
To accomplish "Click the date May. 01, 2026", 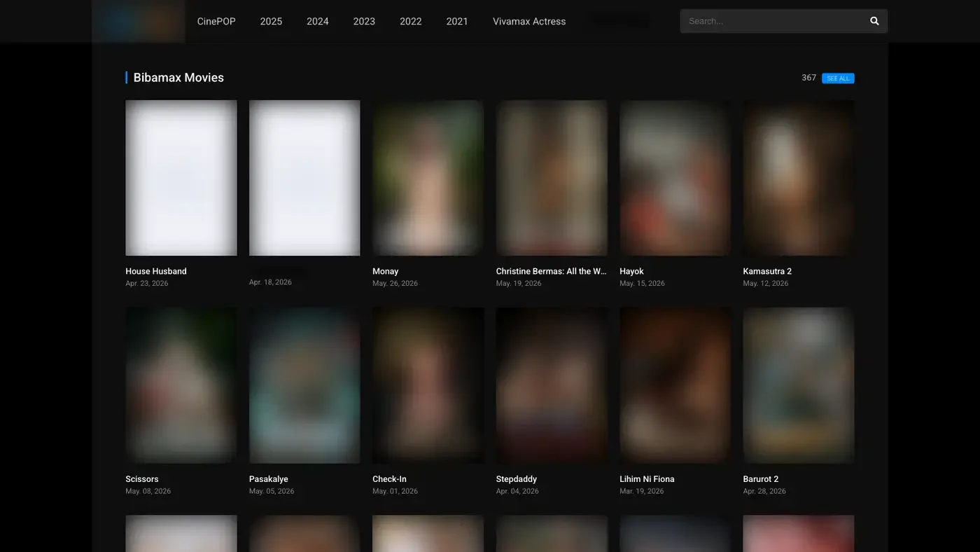I will click(395, 491).
